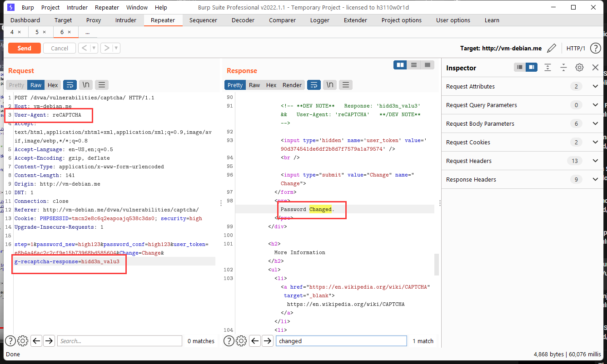607x364 pixels.
Task: Open the Intruder menu
Action: pos(77,7)
